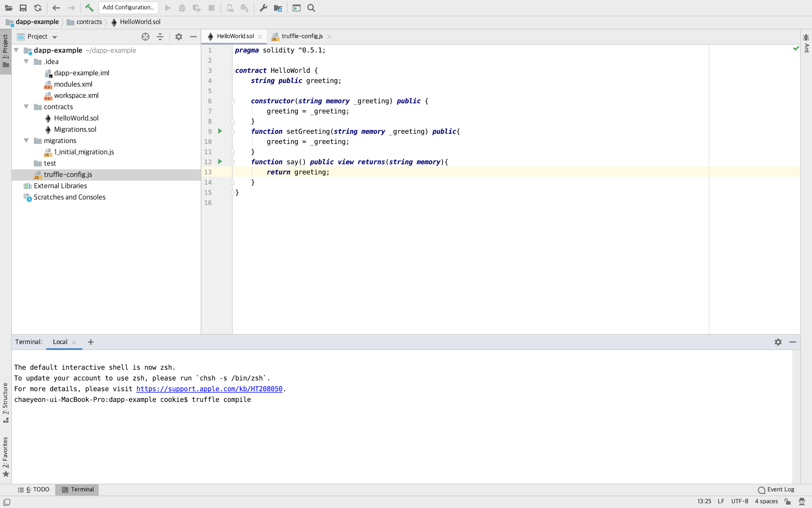Click the Save All disk icon

pyautogui.click(x=23, y=8)
